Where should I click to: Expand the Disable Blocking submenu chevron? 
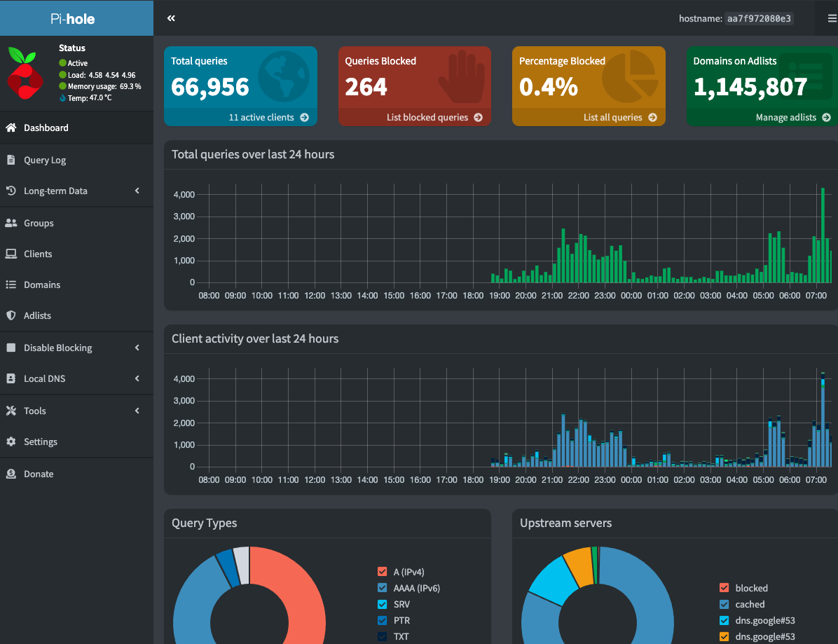(137, 348)
